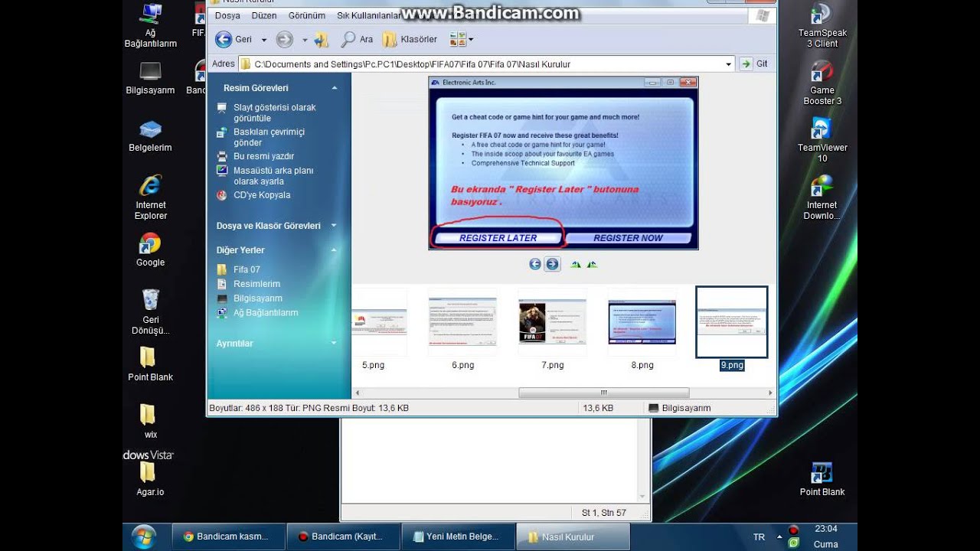Open the Sık Kullanılanlar menu

pos(369,15)
